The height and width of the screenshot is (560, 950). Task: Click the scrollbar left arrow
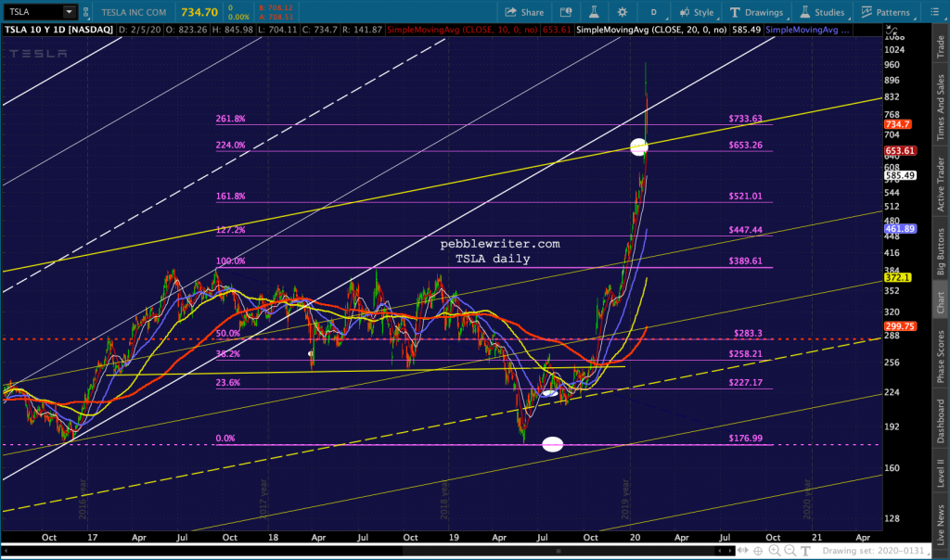click(x=6, y=551)
